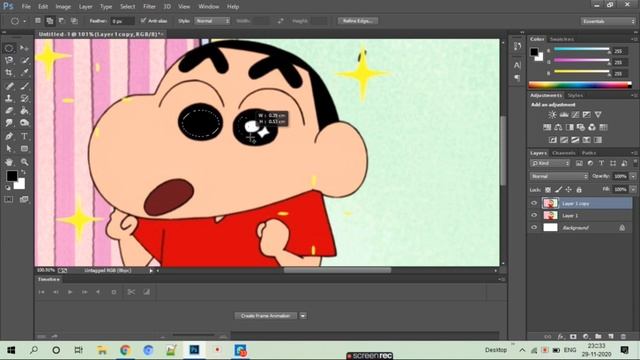This screenshot has height=360, width=640.
Task: Click Split at Playhead scissors icon
Action: [x=131, y=292]
